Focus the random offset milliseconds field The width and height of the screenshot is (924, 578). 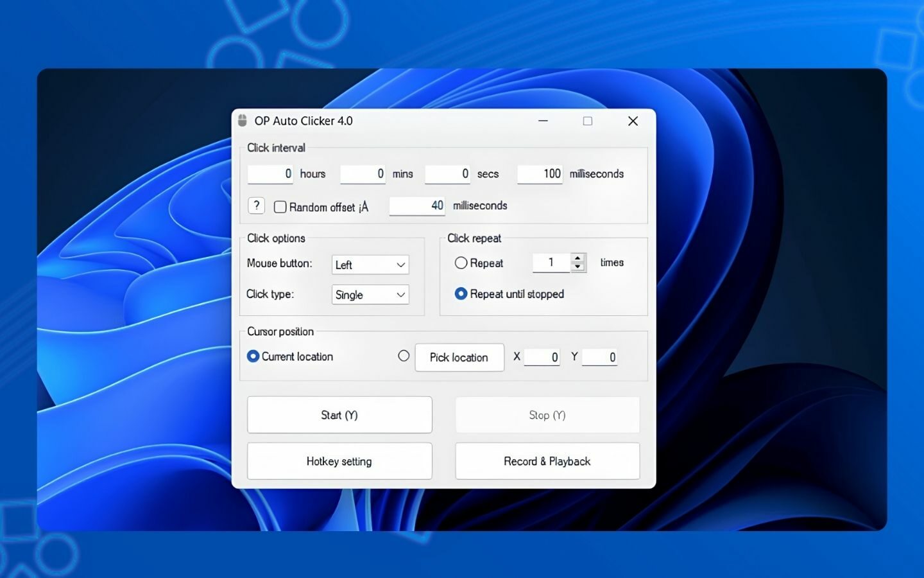click(x=417, y=206)
